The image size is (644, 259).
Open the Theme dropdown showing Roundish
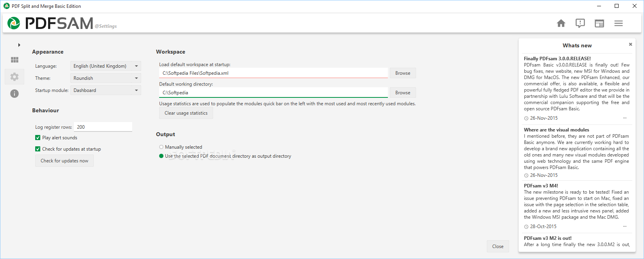(106, 78)
